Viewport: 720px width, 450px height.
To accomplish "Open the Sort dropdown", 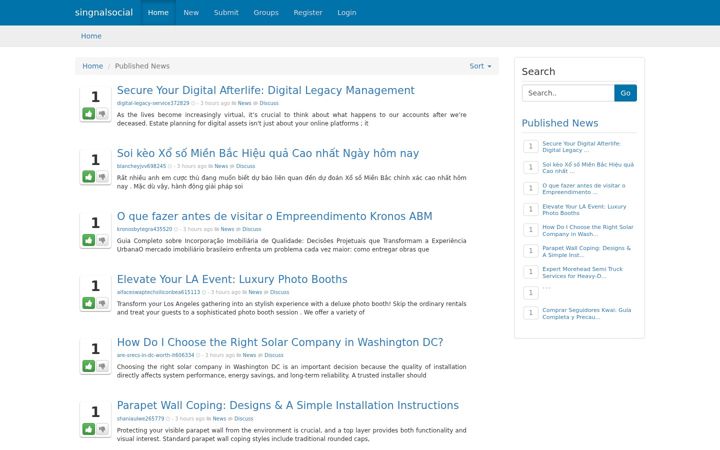I will pyautogui.click(x=480, y=66).
